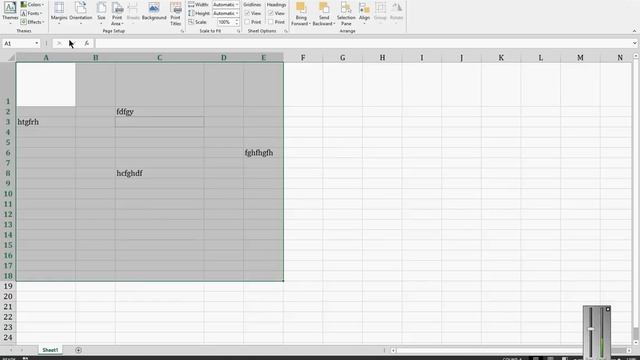Viewport: 640px width, 360px height.
Task: Select cell containing fdfgy
Action: 160,111
